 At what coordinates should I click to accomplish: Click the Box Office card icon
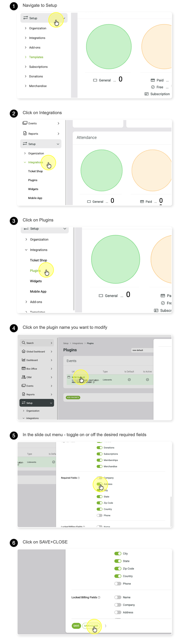23,368
